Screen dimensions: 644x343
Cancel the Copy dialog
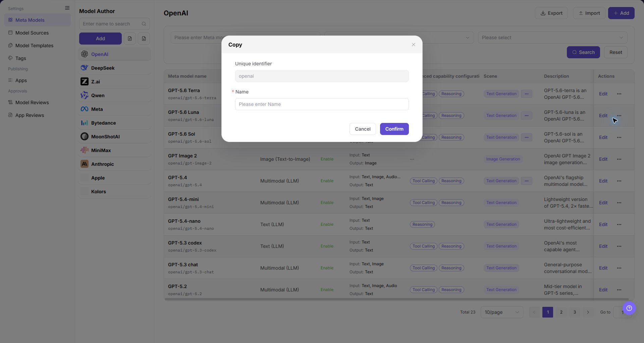[363, 129]
